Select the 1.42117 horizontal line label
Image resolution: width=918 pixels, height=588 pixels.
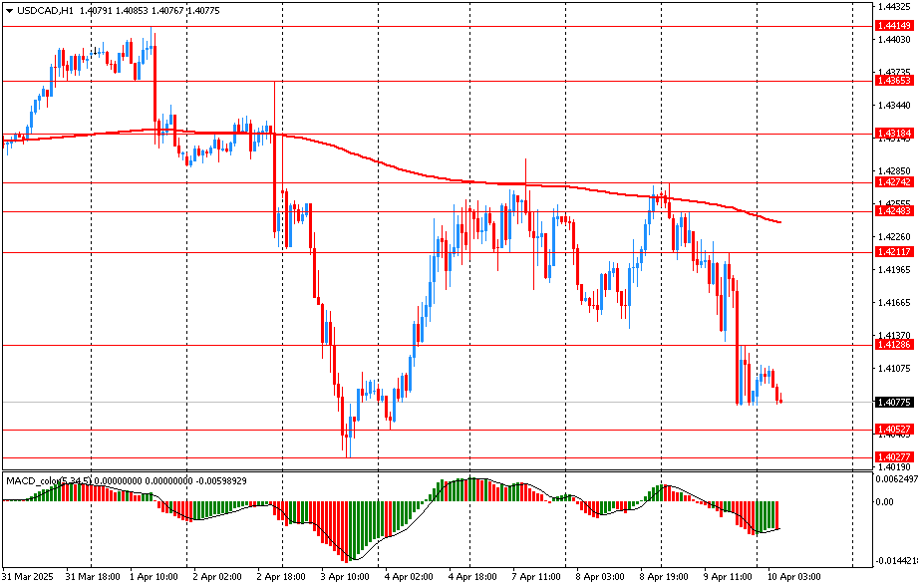point(893,252)
